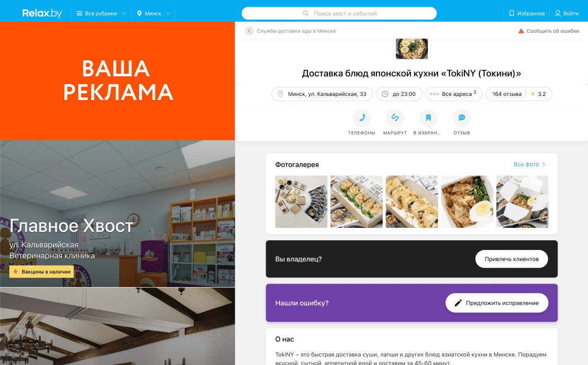Expand Все адреса list
This screenshot has height=365, width=588.
coord(454,94)
